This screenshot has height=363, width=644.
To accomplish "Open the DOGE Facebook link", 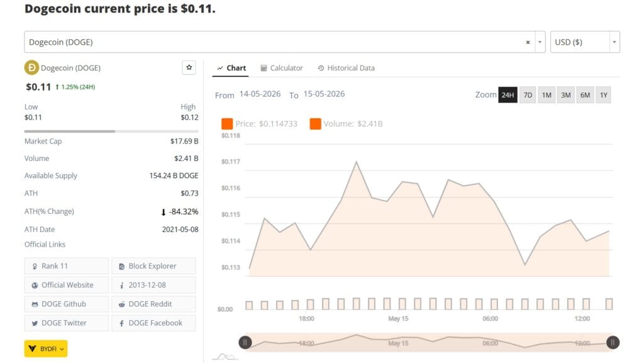I will pos(153,323).
